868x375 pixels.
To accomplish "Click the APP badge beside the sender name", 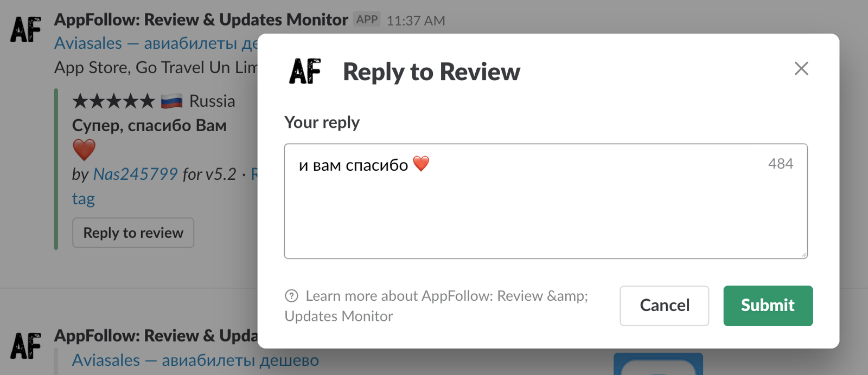I will click(367, 20).
